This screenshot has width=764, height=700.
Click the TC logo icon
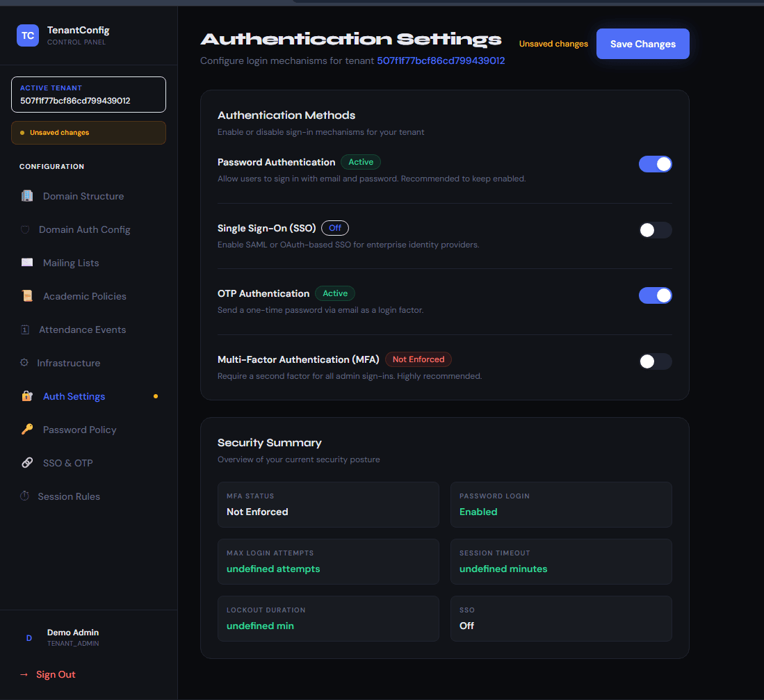click(x=28, y=35)
